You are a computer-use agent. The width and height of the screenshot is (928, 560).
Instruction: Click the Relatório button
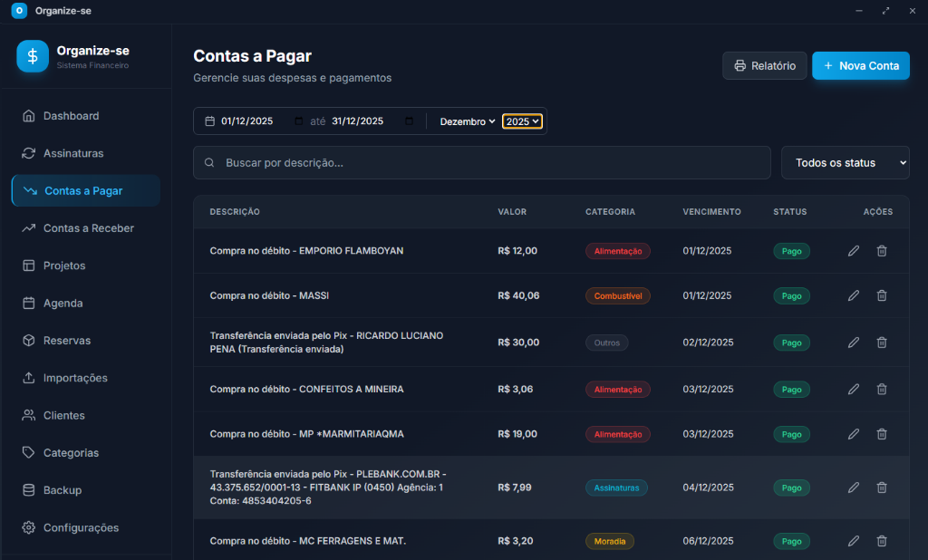[x=764, y=65]
